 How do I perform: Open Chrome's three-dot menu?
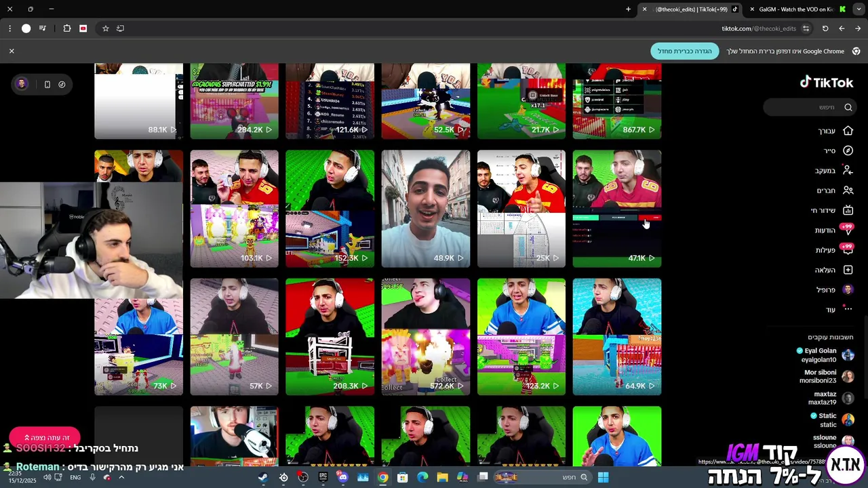coord(9,28)
